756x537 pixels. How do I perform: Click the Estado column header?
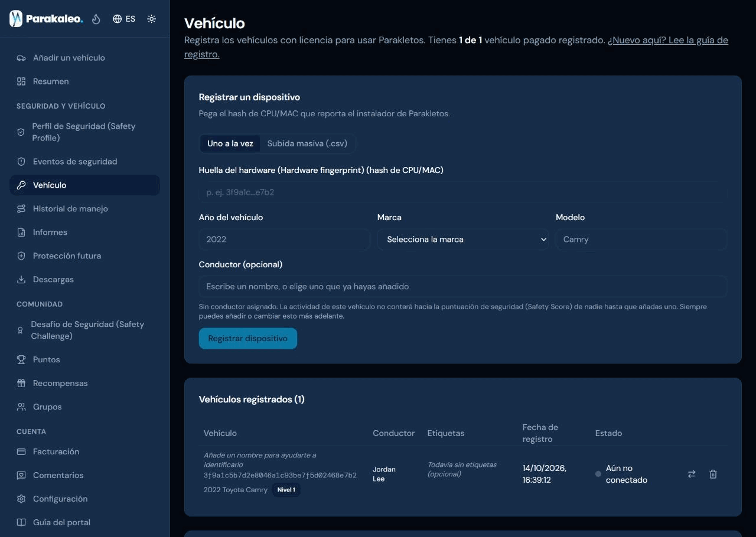coord(609,433)
